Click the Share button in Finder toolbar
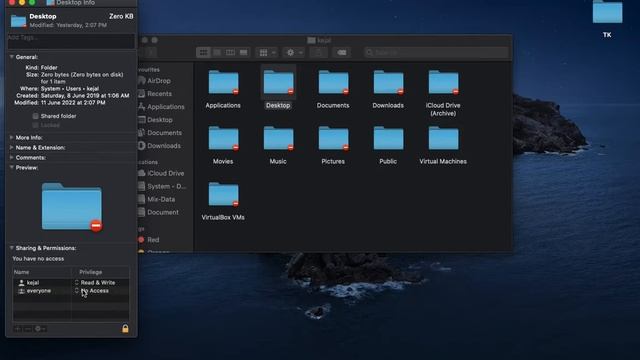Viewport: 640px width, 360px height. click(x=318, y=53)
